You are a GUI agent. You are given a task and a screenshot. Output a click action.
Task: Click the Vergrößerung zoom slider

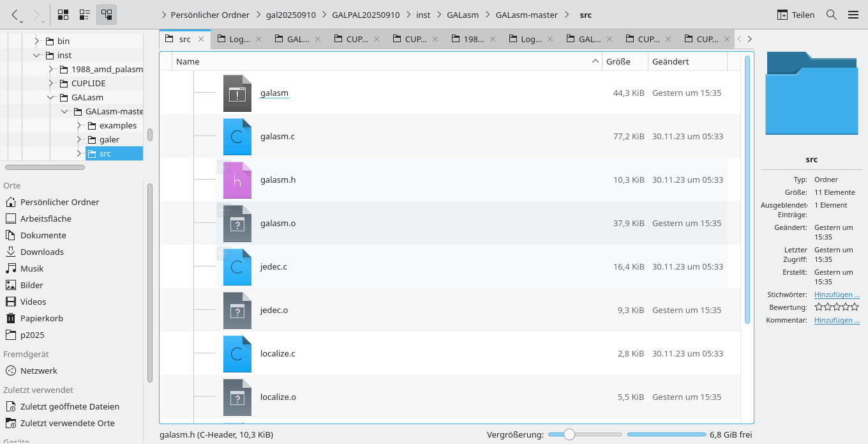pos(569,434)
